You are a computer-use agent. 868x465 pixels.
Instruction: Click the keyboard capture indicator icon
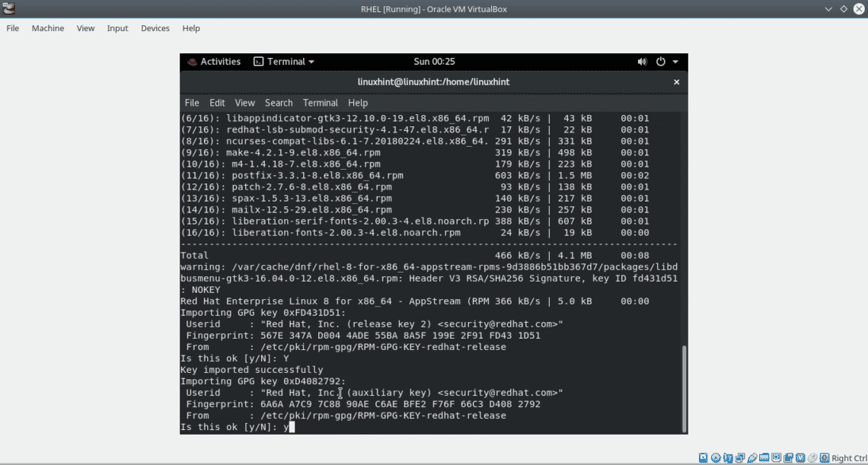pos(825,457)
